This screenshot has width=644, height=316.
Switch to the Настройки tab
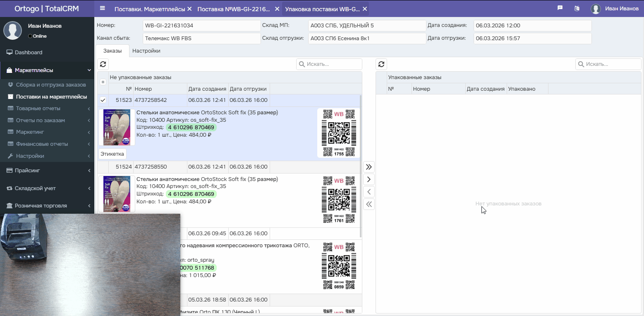pos(146,51)
